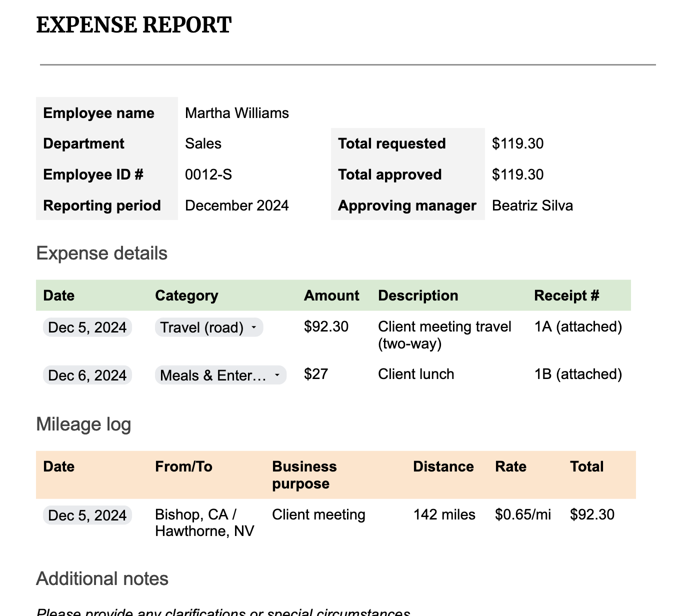Viewport: 700px width, 616px height.
Task: Select the Total requested amount $119.30
Action: (517, 144)
